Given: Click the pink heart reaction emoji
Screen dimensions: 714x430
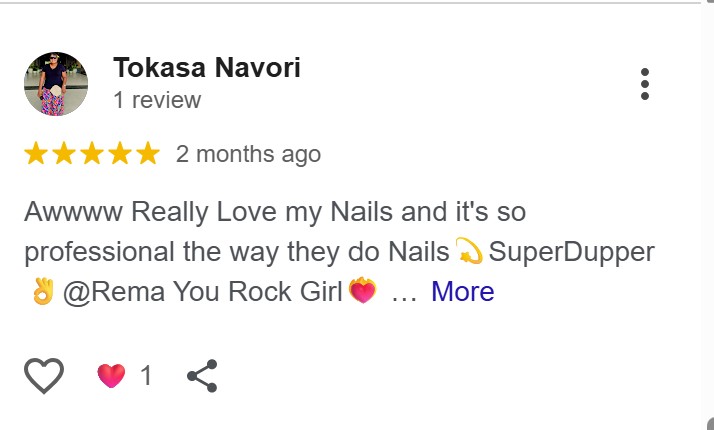Looking at the screenshot, I should click(x=112, y=376).
